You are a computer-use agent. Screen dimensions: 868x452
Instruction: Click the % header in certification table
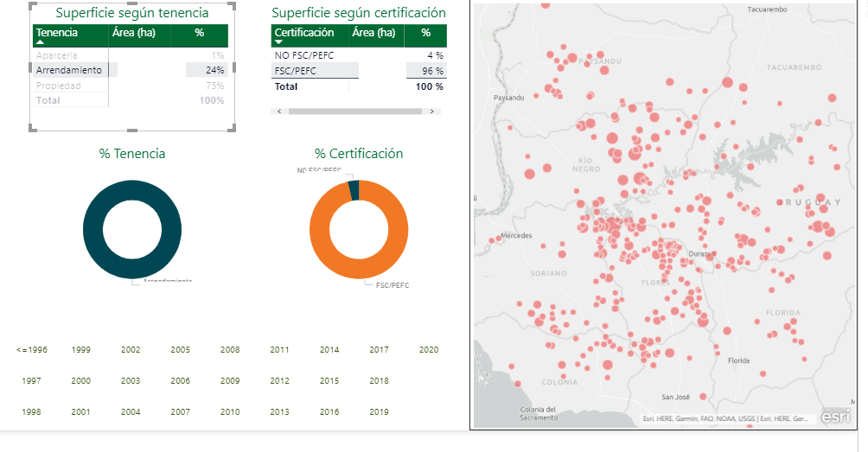(x=425, y=33)
